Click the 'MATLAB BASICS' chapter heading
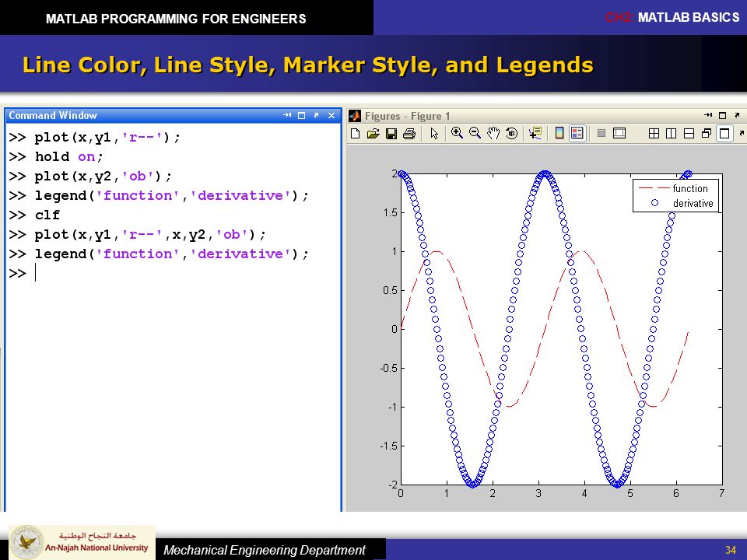Image resolution: width=747 pixels, height=560 pixels. (689, 18)
